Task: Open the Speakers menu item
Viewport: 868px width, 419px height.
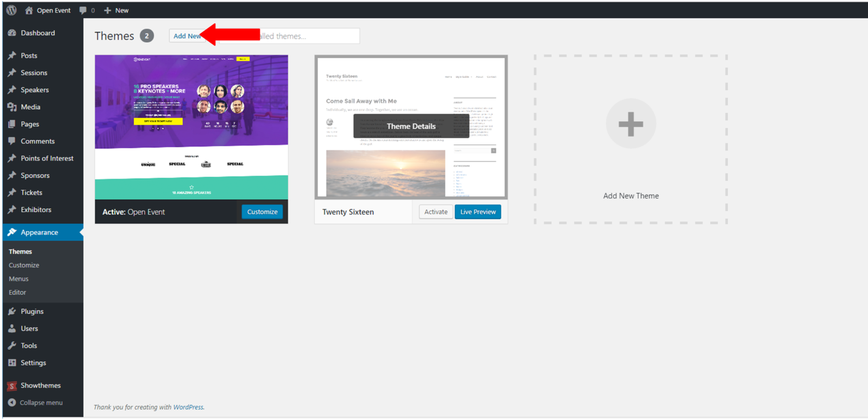Action: click(x=35, y=90)
